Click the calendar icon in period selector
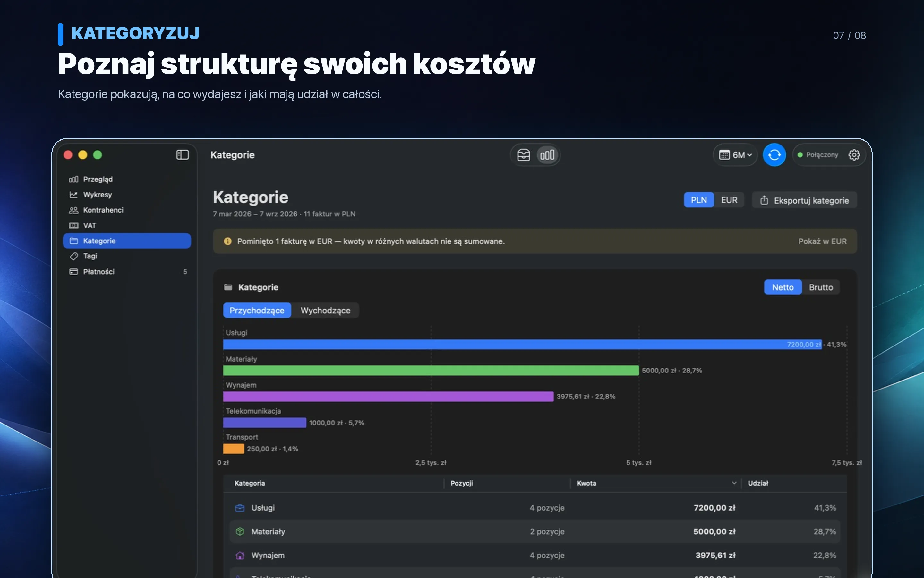 click(x=724, y=155)
